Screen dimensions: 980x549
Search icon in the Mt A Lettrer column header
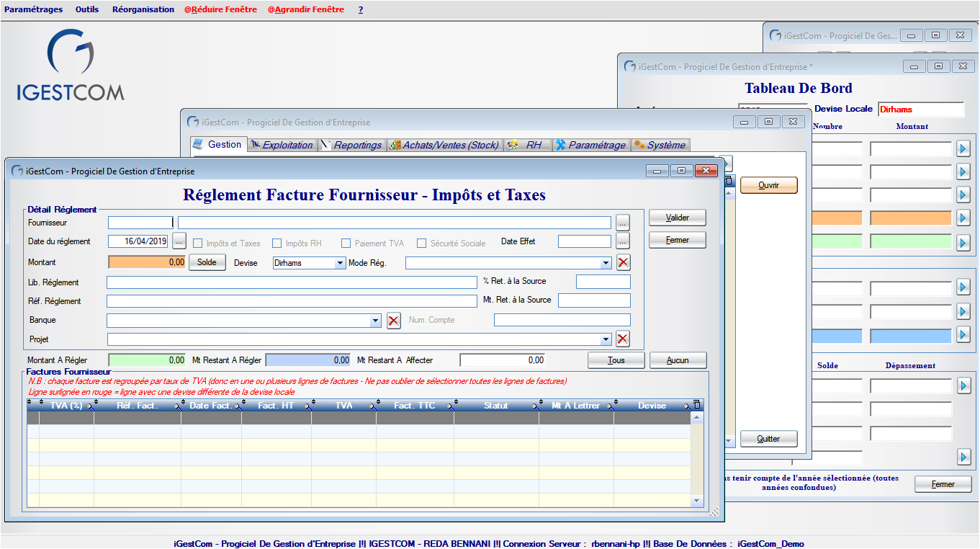click(609, 407)
